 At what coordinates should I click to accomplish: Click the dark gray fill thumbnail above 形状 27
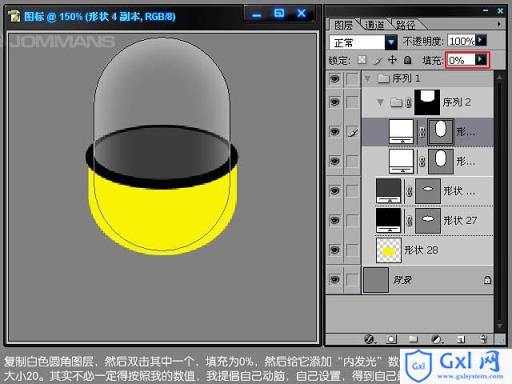click(388, 191)
